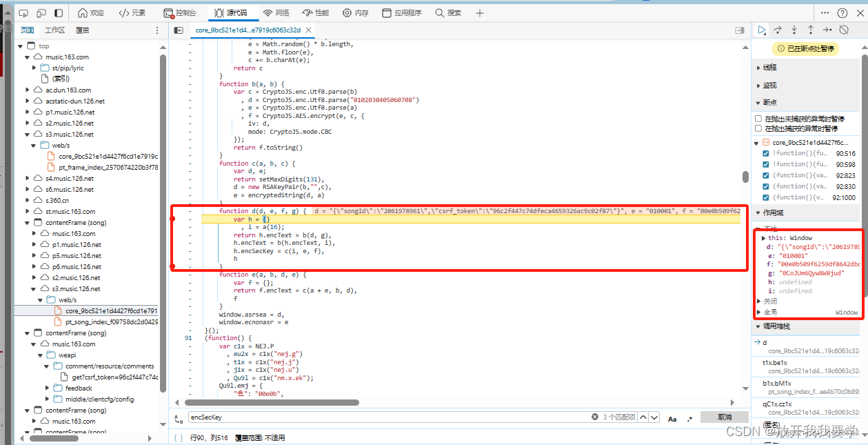This screenshot has width=868, height=445.
Task: Open the DevTools three-dot customize menu
Action: 826,13
